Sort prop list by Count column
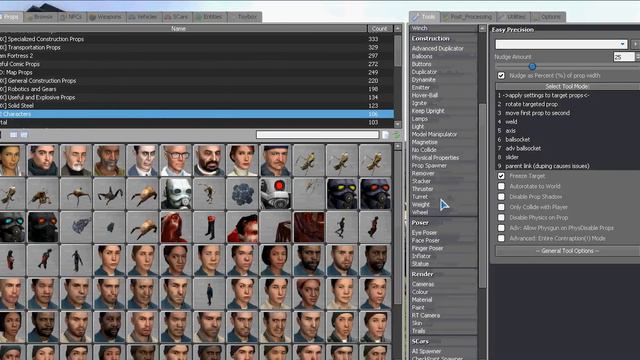 pos(379,29)
